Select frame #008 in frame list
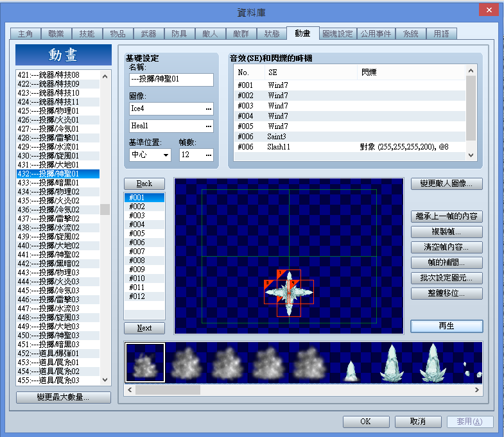The image size is (504, 437). pyautogui.click(x=144, y=261)
